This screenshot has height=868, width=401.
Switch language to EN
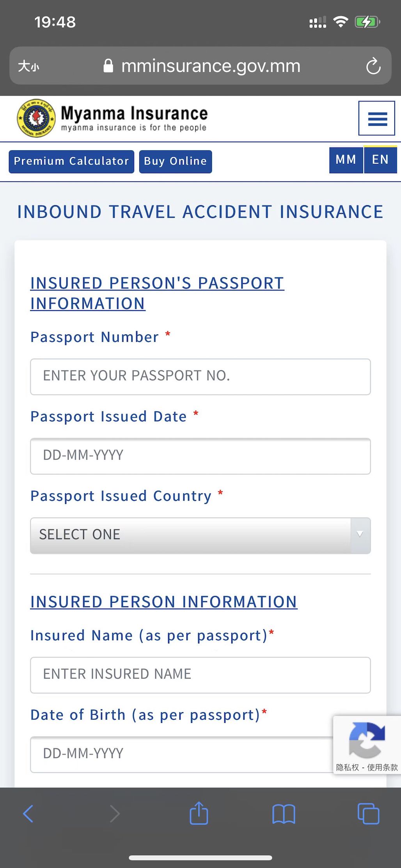380,160
